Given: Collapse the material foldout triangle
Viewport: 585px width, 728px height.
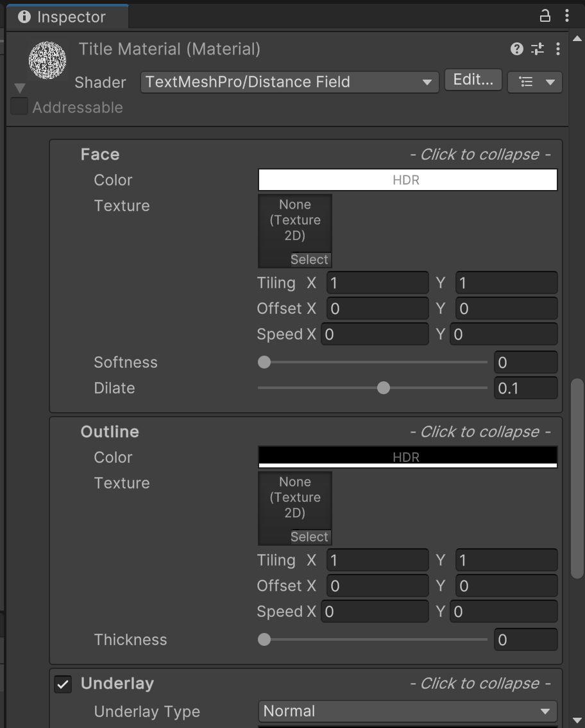Looking at the screenshot, I should click(x=20, y=88).
